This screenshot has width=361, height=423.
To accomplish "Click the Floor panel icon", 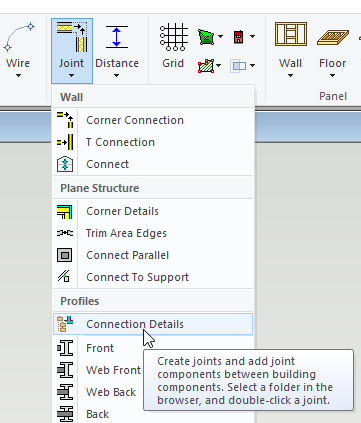I will click(x=333, y=37).
